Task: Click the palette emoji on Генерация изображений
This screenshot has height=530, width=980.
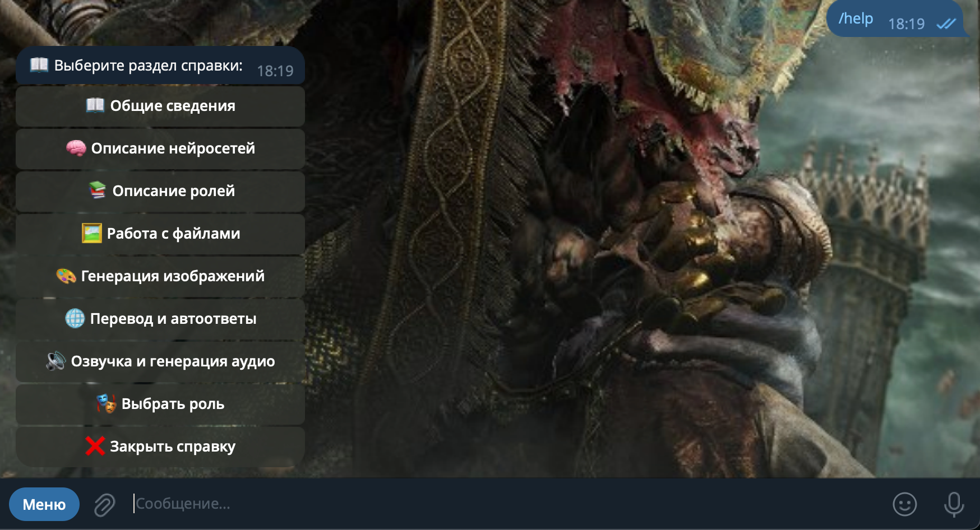Action: [66, 276]
